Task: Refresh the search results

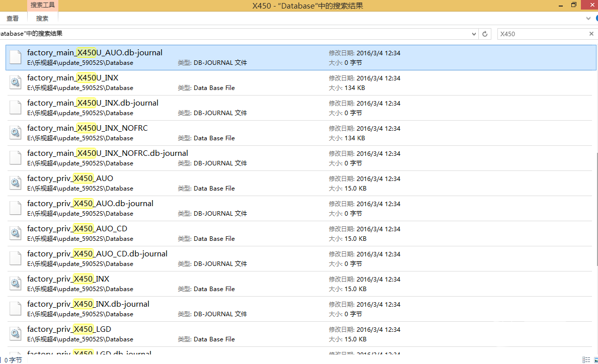Action: (x=485, y=34)
